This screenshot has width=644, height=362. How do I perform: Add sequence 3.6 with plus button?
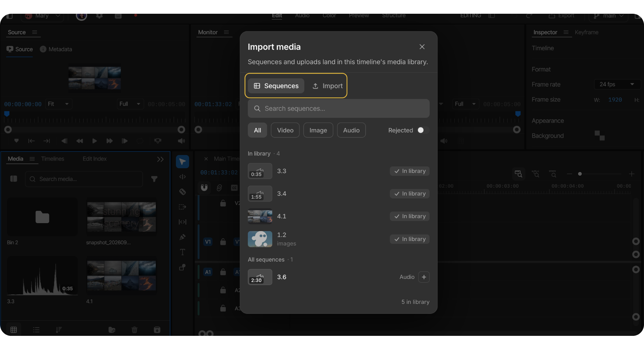pos(424,277)
